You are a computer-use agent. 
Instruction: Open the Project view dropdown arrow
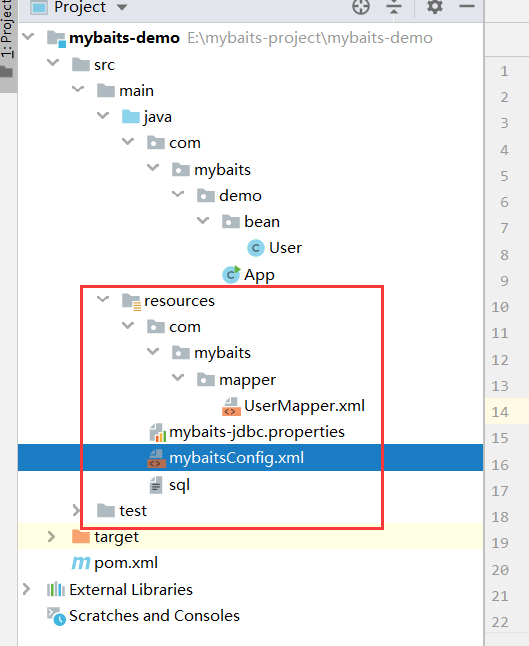click(122, 7)
